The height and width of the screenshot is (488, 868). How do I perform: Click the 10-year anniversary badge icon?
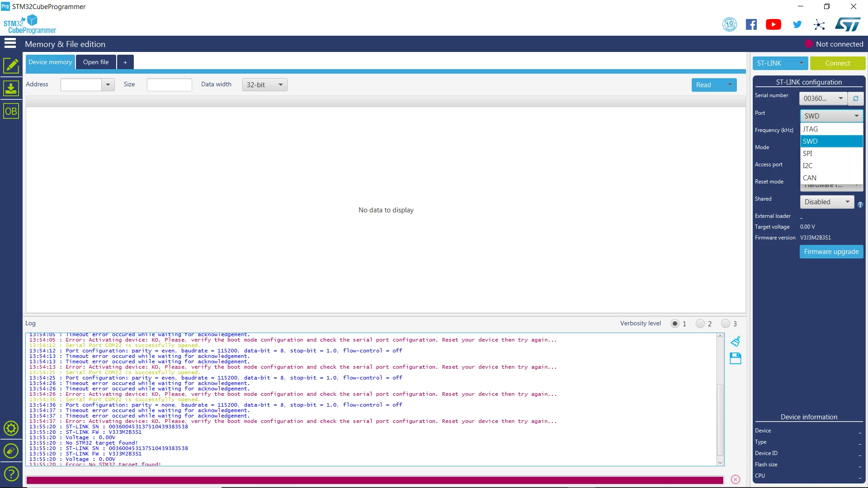click(730, 24)
